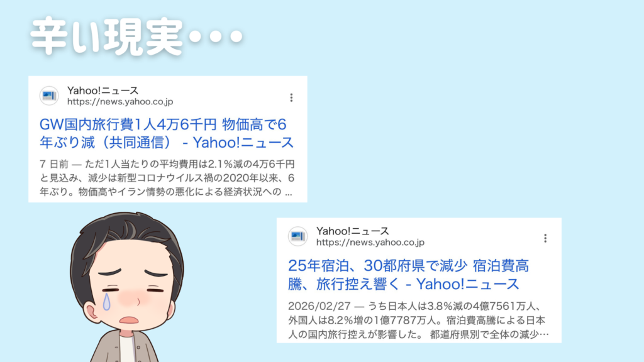Click the news.yahoo.co.jp URL in top result
The image size is (644, 362).
120,101
